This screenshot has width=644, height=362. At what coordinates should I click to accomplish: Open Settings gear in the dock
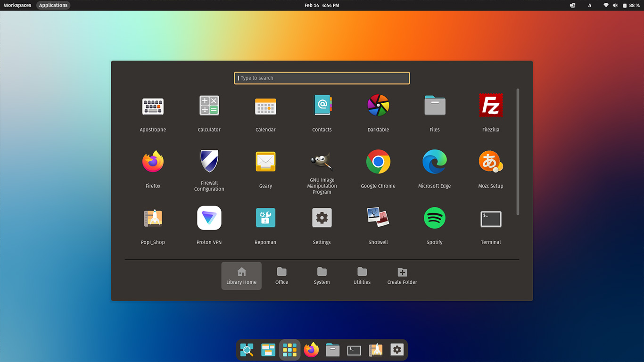point(397,350)
